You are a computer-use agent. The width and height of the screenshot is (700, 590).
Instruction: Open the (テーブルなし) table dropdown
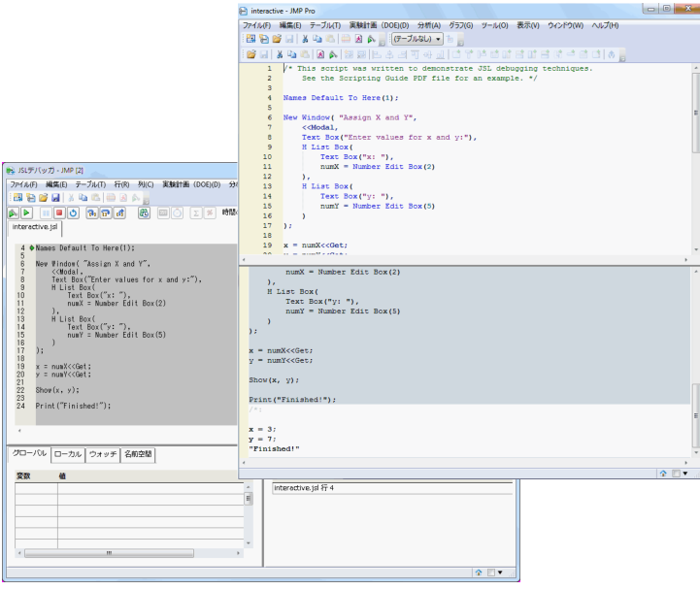[x=417, y=39]
